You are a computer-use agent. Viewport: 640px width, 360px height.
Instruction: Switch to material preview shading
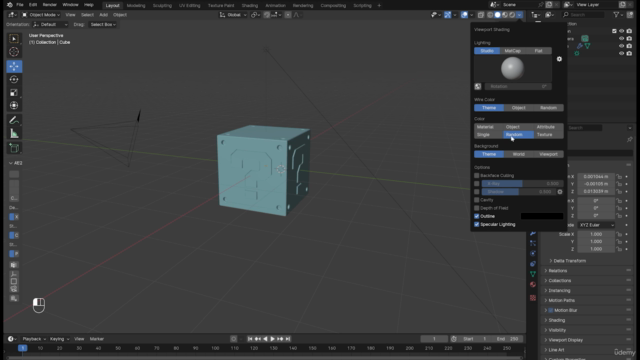tap(504, 15)
